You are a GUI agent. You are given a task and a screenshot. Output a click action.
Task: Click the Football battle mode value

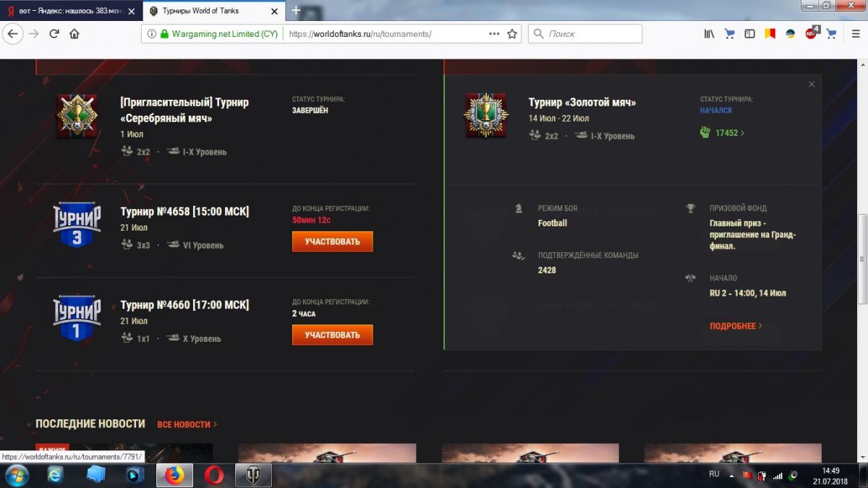coord(553,223)
